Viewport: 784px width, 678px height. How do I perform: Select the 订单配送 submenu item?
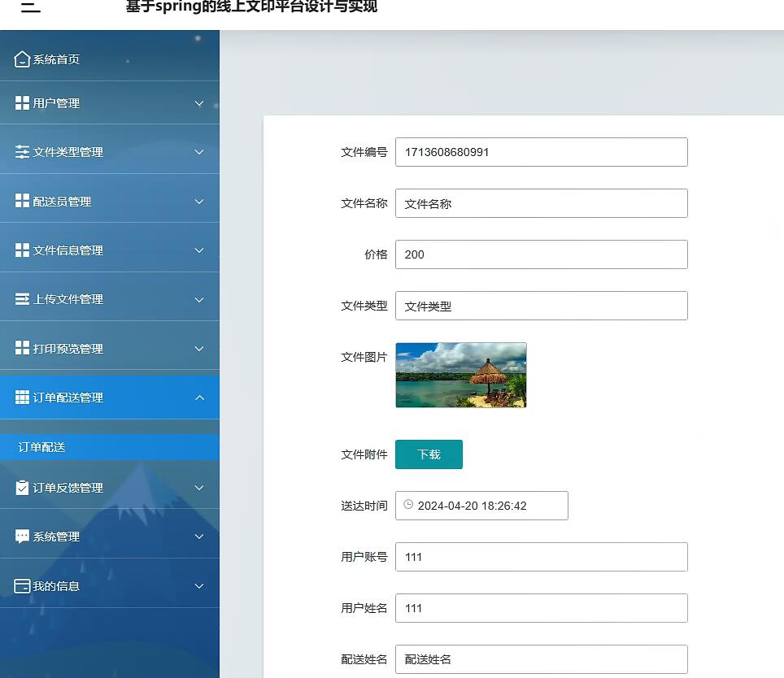41,446
